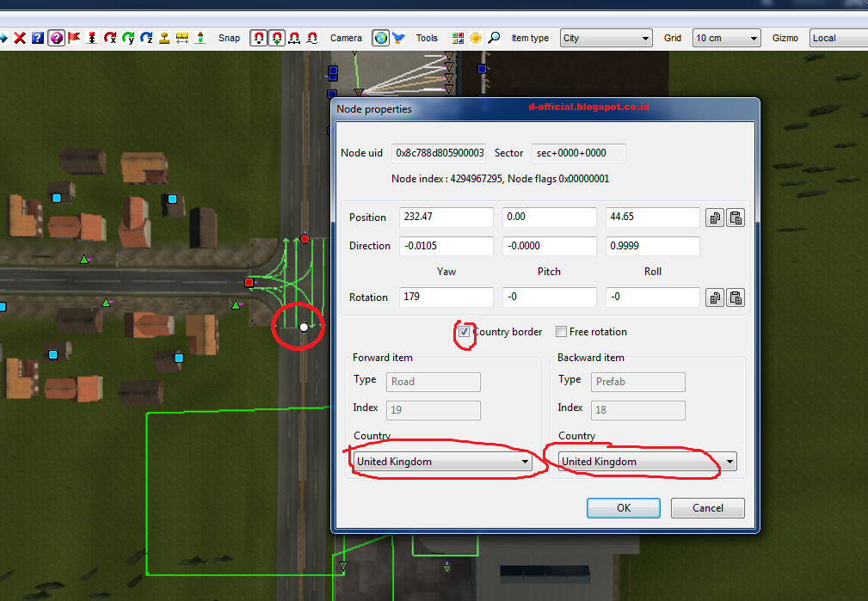Click the ruler measuring icon
Screen dimensions: 868x601
tap(182, 38)
